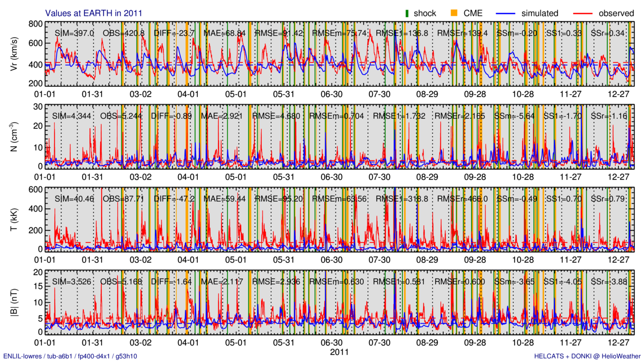This screenshot has height=362, width=644.
Task: Click the Vr (km/s) axis label
Action: coord(14,54)
